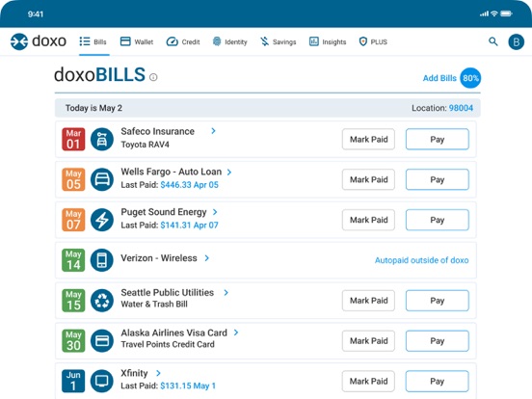Click the Verizon Wireless phone icon

point(102,260)
